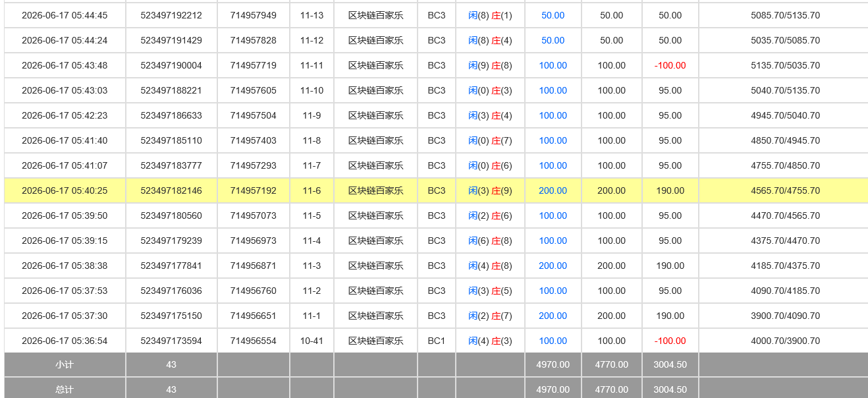Click balance 4000.70/3900.70
This screenshot has width=868, height=398.
tap(786, 341)
